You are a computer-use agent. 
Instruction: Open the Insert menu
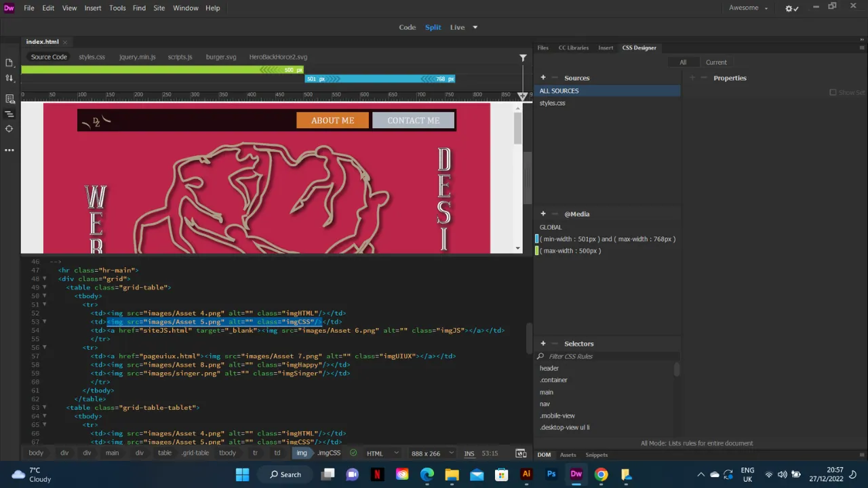tap(93, 8)
